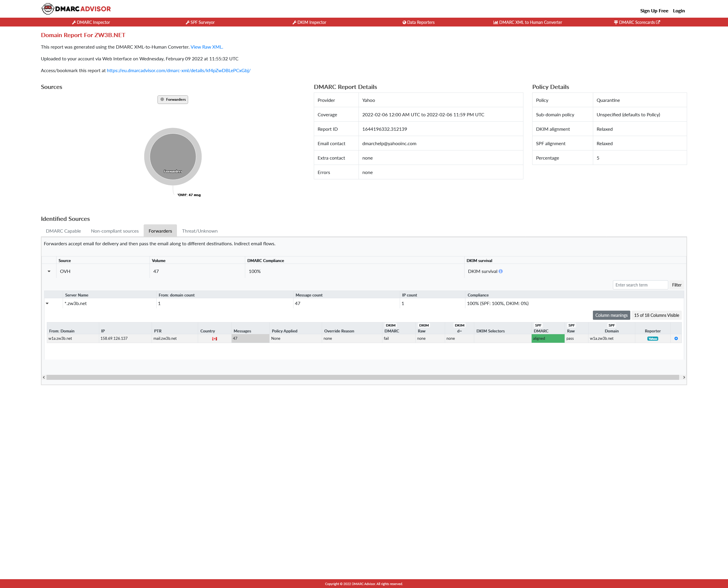The width and height of the screenshot is (728, 588).
Task: Open the SPF Surveyor tool
Action: (200, 22)
